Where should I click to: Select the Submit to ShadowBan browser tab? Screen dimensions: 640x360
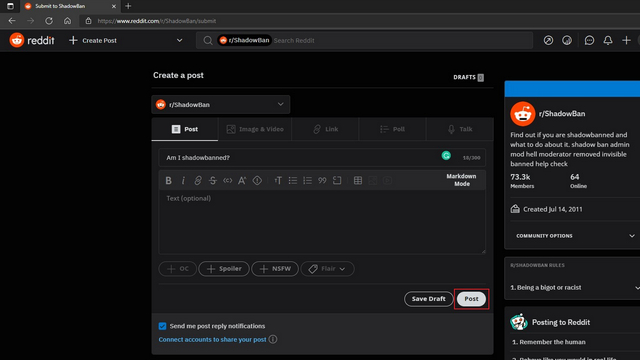point(70,6)
